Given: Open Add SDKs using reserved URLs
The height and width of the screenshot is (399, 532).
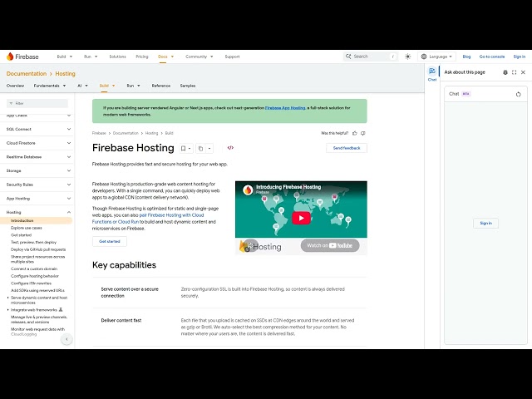Looking at the screenshot, I should click(x=37, y=290).
